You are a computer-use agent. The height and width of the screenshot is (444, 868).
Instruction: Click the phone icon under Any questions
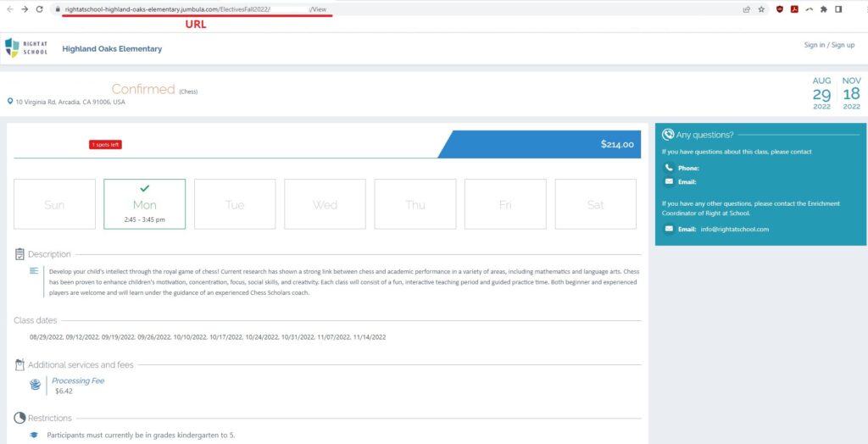pyautogui.click(x=669, y=168)
